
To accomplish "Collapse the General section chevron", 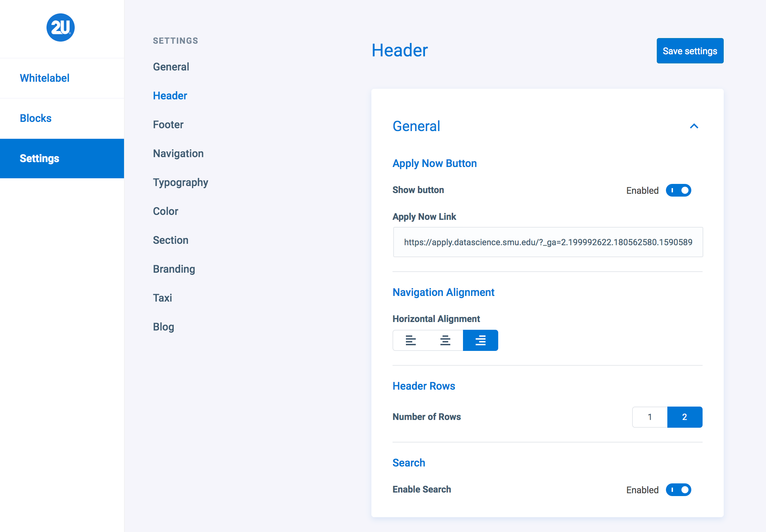I will [694, 126].
